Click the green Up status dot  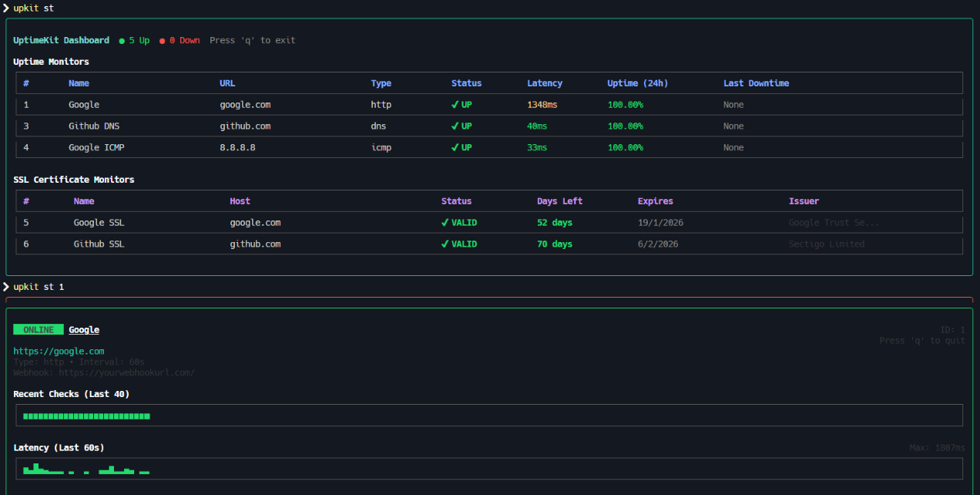tap(121, 40)
